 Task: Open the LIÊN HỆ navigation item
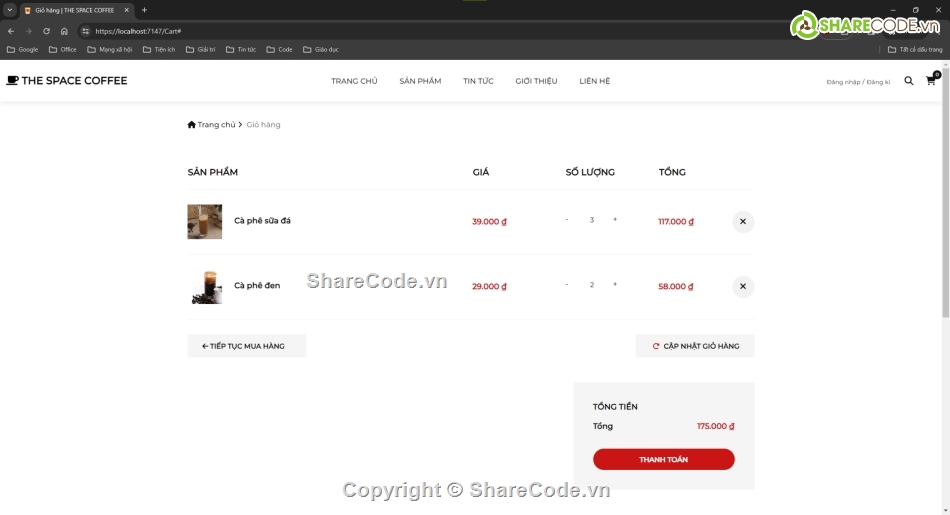click(594, 81)
